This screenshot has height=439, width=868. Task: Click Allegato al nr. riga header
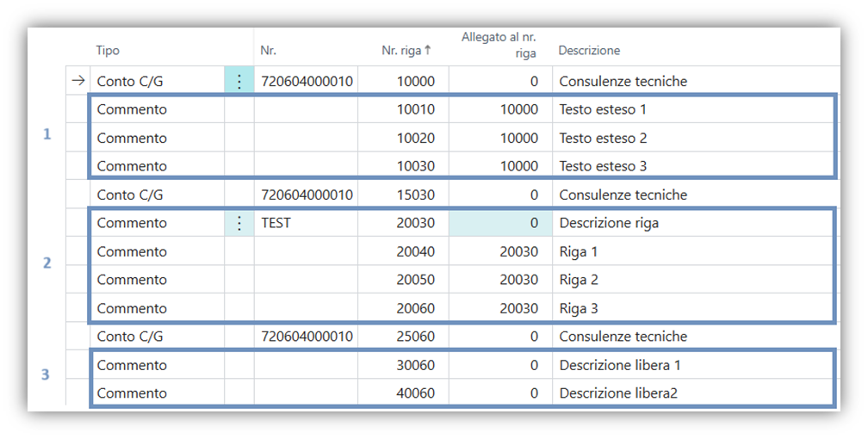click(x=499, y=45)
